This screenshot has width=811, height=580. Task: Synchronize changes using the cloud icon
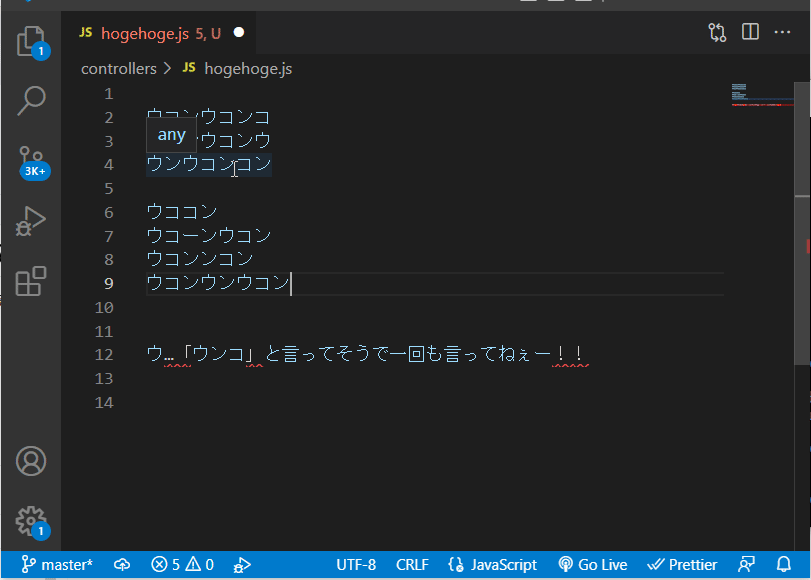[x=122, y=565]
